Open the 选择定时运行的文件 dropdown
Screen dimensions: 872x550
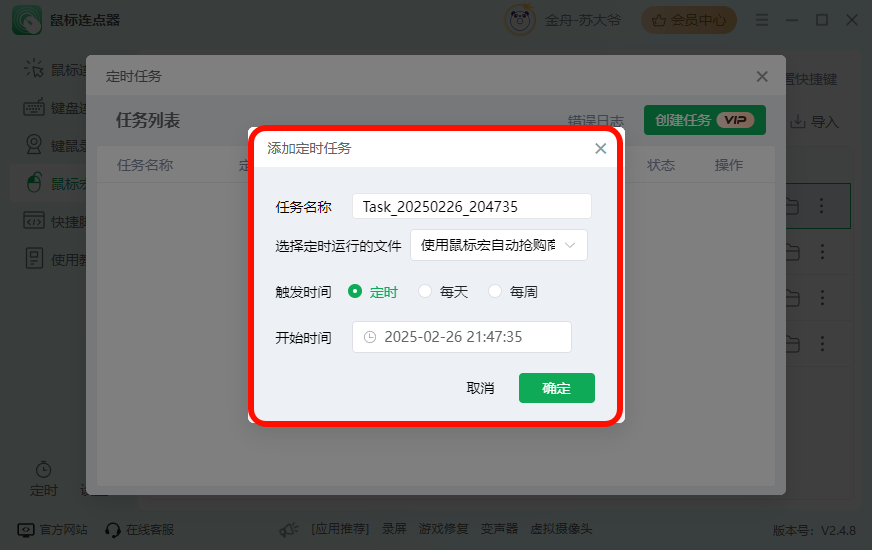(499, 245)
